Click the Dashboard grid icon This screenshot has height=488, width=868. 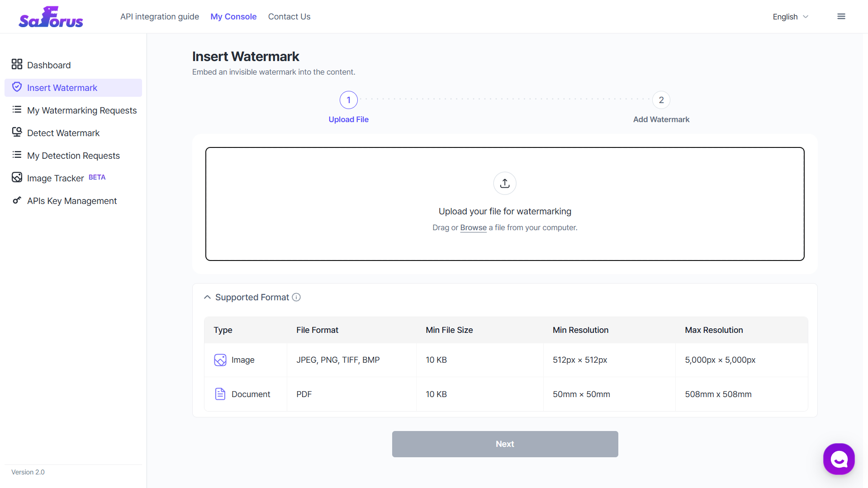[17, 64]
